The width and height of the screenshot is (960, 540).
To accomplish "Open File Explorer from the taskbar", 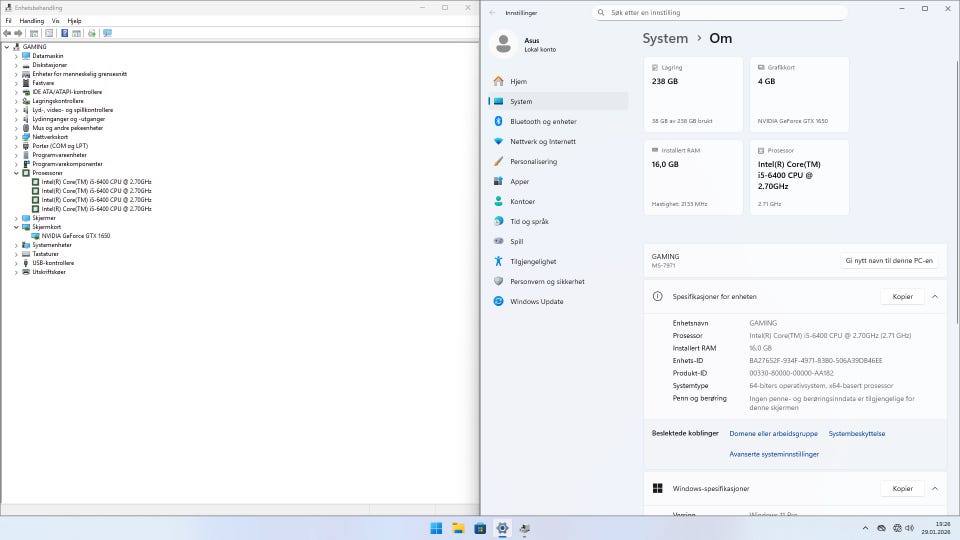I will point(458,528).
